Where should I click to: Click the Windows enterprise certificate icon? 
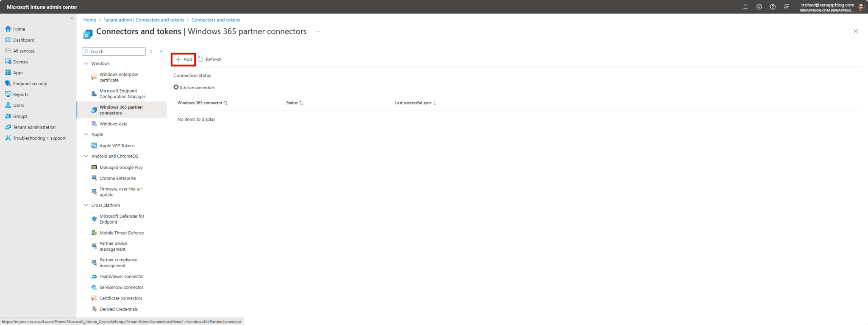click(x=94, y=77)
